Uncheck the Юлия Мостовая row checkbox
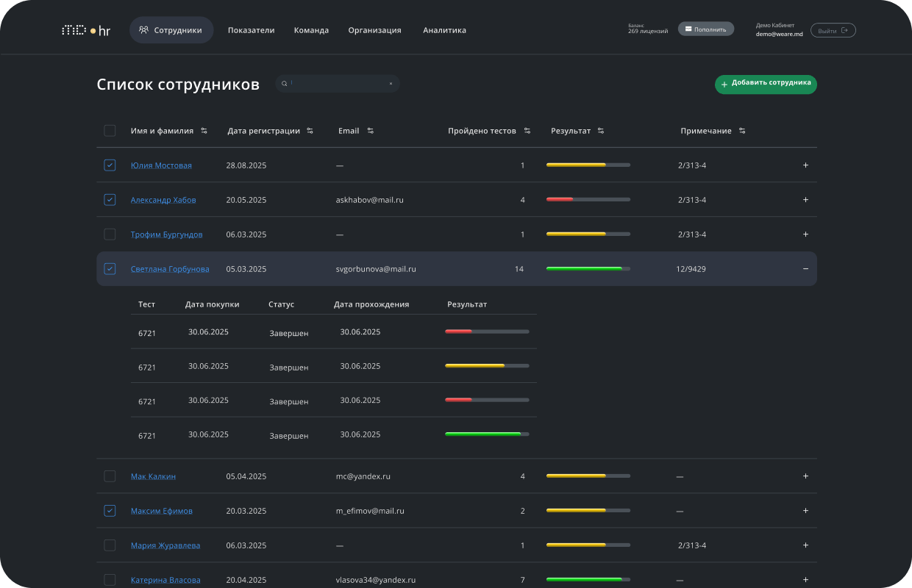The image size is (912, 588). (110, 165)
